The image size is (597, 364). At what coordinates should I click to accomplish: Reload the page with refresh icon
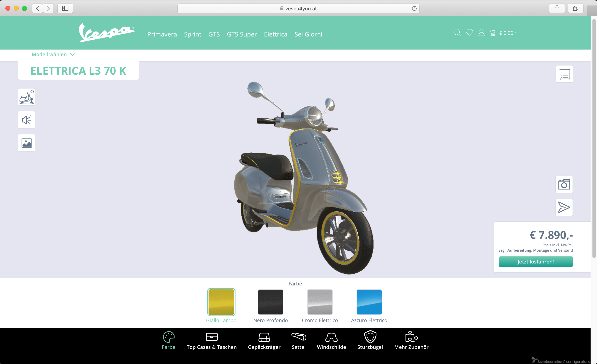tap(414, 8)
